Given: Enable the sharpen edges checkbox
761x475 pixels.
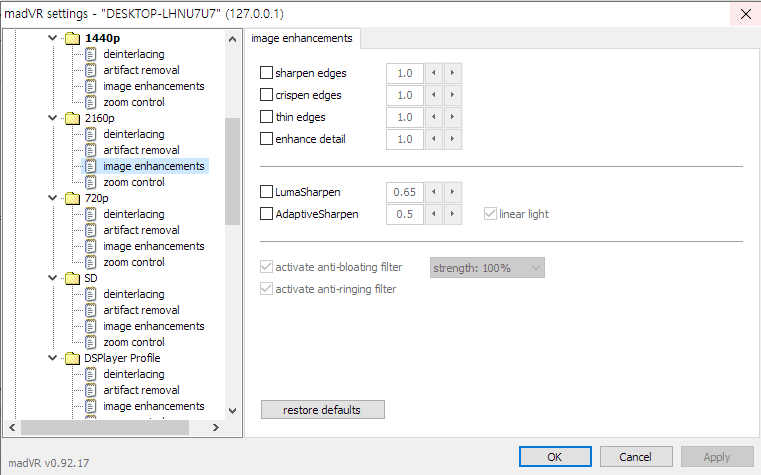Looking at the screenshot, I should (267, 73).
